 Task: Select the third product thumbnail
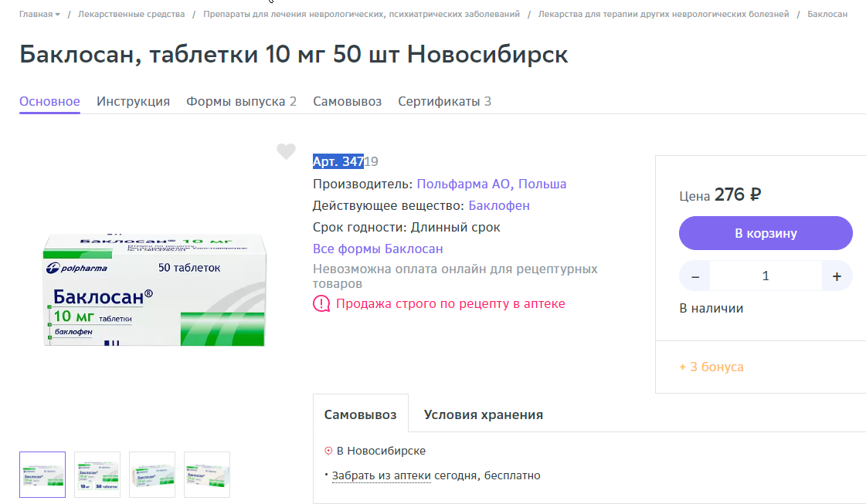pos(152,475)
